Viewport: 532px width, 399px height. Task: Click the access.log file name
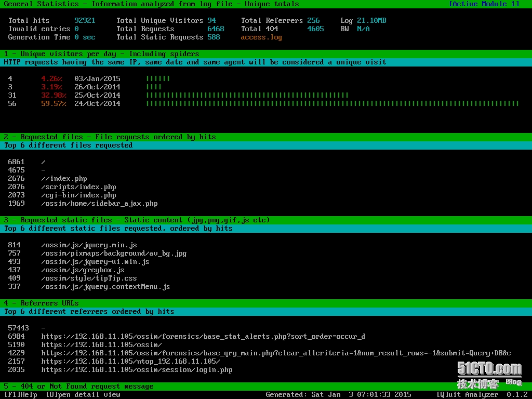coord(261,37)
